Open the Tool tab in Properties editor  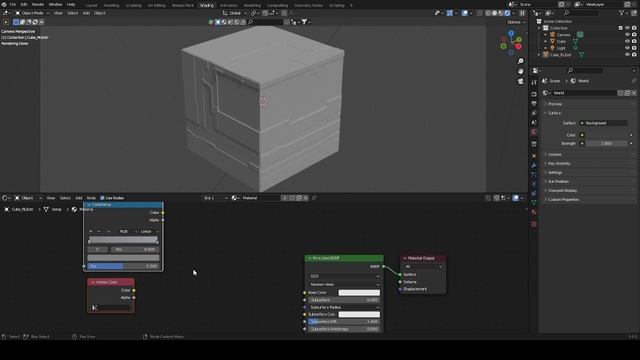534,82
